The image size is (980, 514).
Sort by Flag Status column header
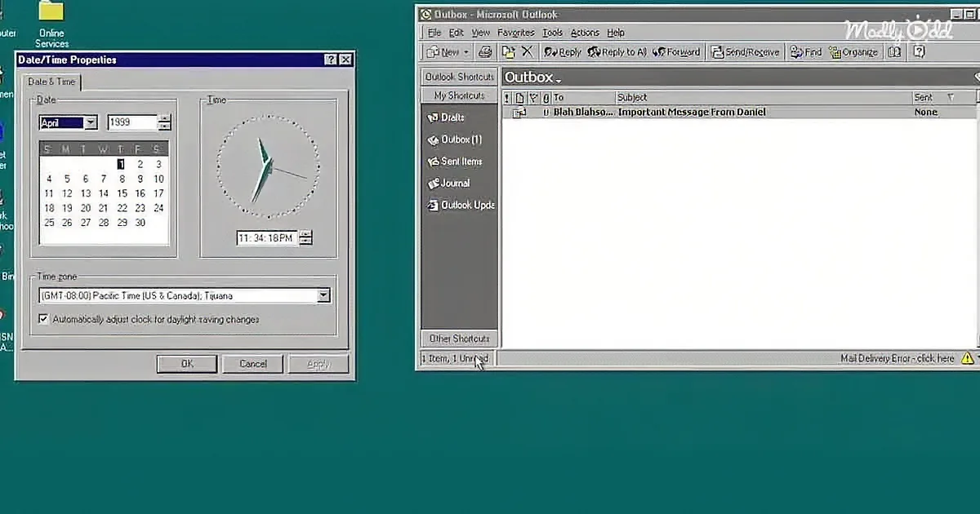532,98
